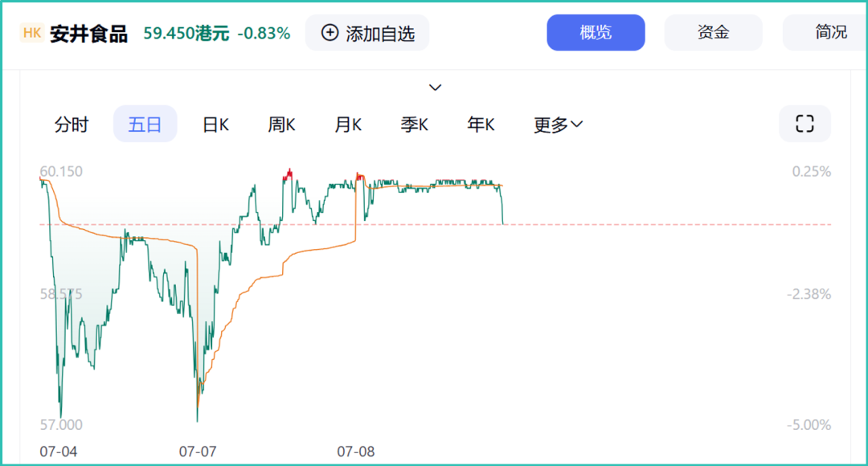868x466 pixels.
Task: Click the 07-07 date axis label
Action: (x=198, y=452)
